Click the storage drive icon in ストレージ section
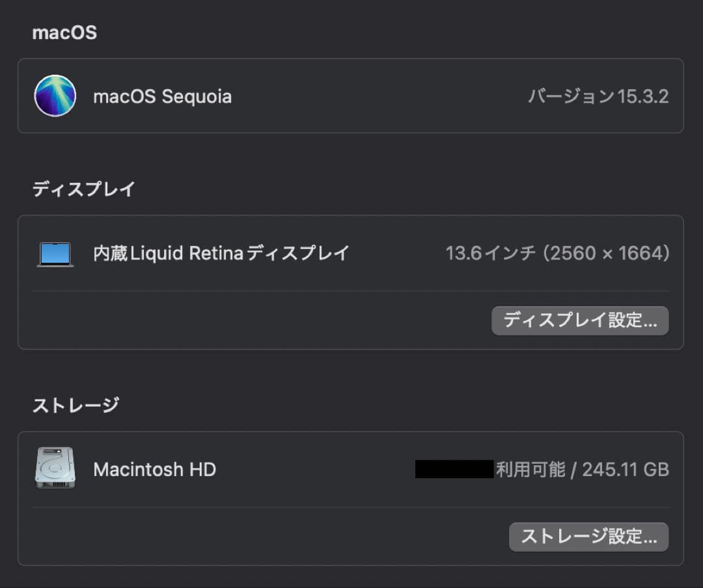Screen dimensions: 703x588 (x=55, y=468)
